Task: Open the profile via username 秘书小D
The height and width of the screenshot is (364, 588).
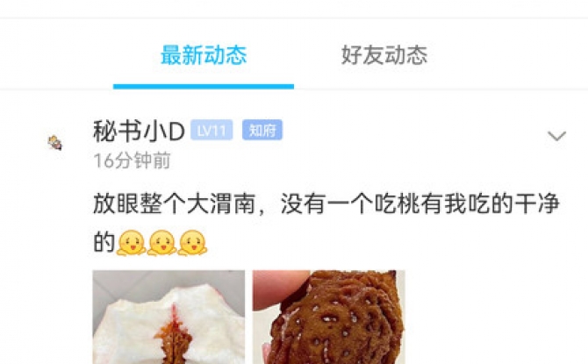Action: click(x=139, y=132)
